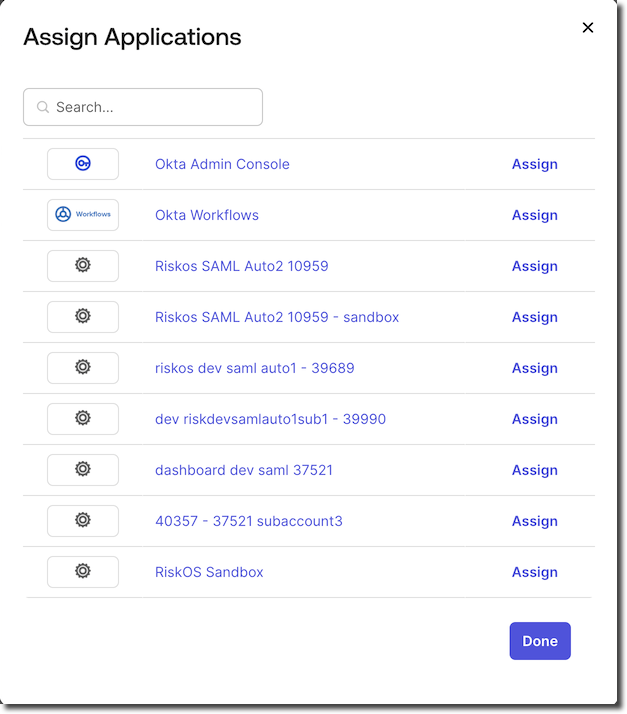Click gear icon for riskos dev saml auto1 - 39689

click(x=83, y=367)
